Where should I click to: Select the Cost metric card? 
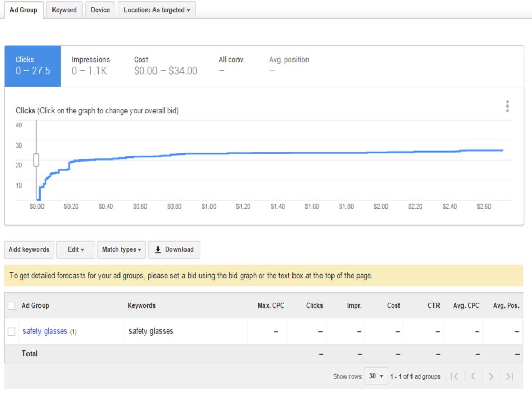(x=165, y=66)
